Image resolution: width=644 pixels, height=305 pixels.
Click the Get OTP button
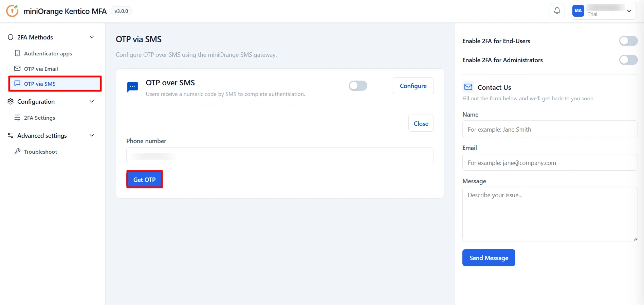145,180
